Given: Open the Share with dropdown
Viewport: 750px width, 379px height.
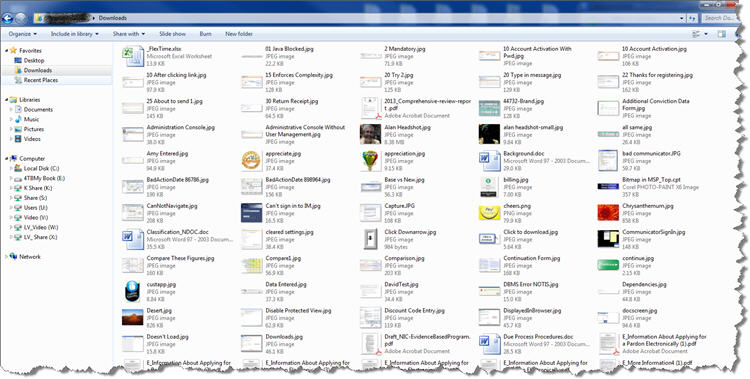Looking at the screenshot, I should click(x=129, y=34).
